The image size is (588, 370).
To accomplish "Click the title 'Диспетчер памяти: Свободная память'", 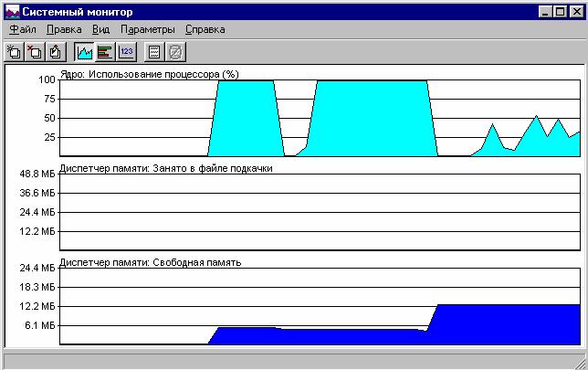I will [x=151, y=262].
